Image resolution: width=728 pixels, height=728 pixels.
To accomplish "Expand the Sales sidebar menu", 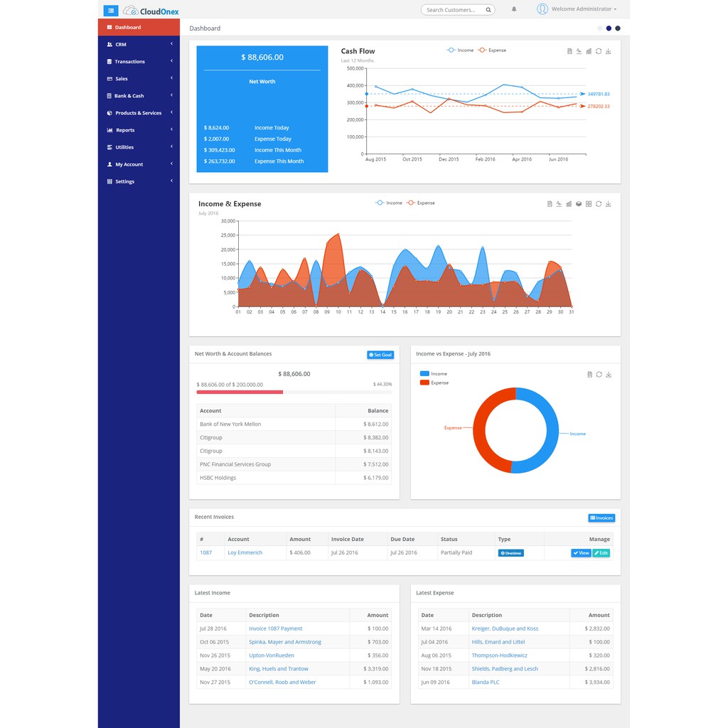I will click(x=139, y=78).
